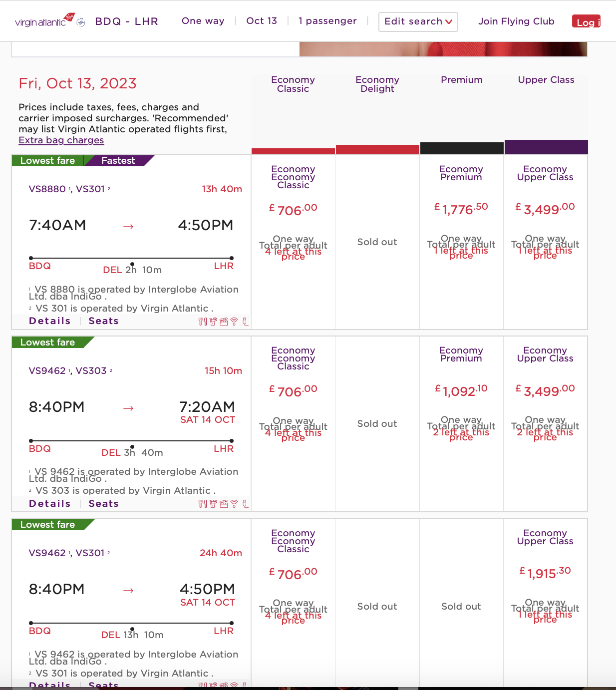Click drinks icon on the 7:40AM flight
The image size is (616, 690).
point(213,322)
